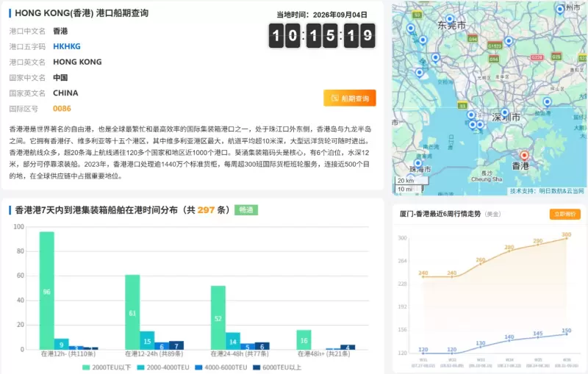Click the 港口五字码 field label

27,46
